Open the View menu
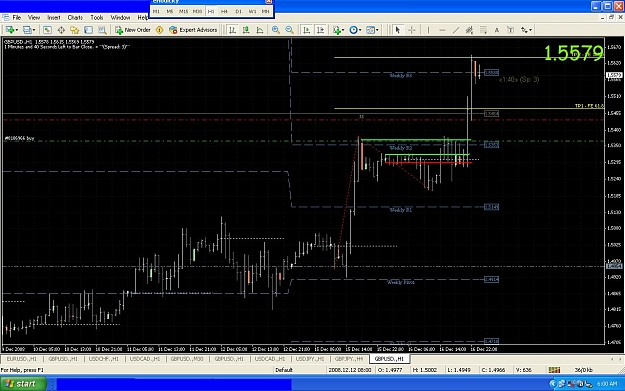 [x=34, y=18]
